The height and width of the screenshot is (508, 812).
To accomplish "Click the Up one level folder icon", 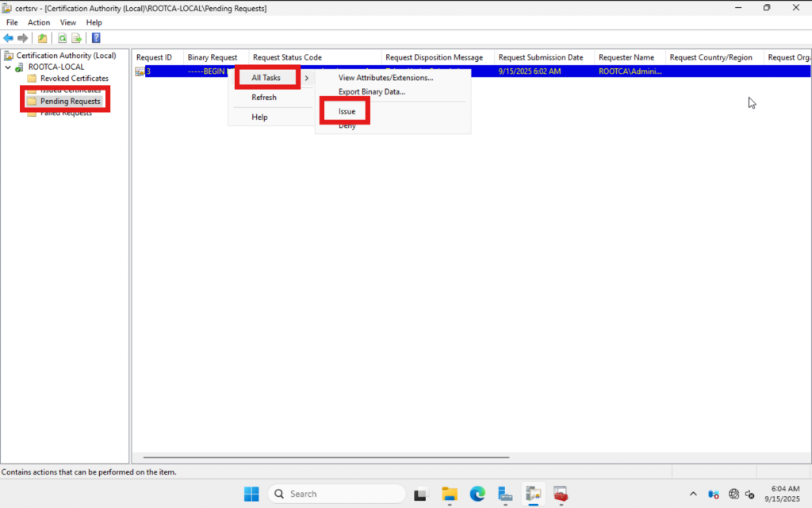I will (x=43, y=38).
